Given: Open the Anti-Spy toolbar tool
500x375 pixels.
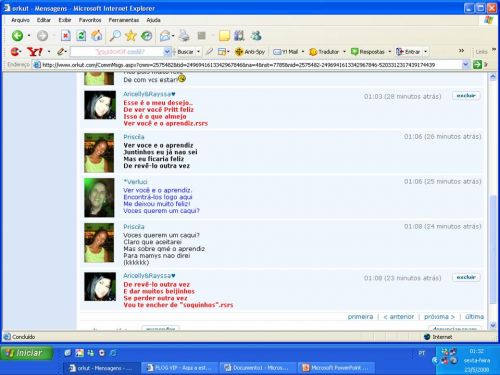Looking at the screenshot, I should tap(250, 52).
